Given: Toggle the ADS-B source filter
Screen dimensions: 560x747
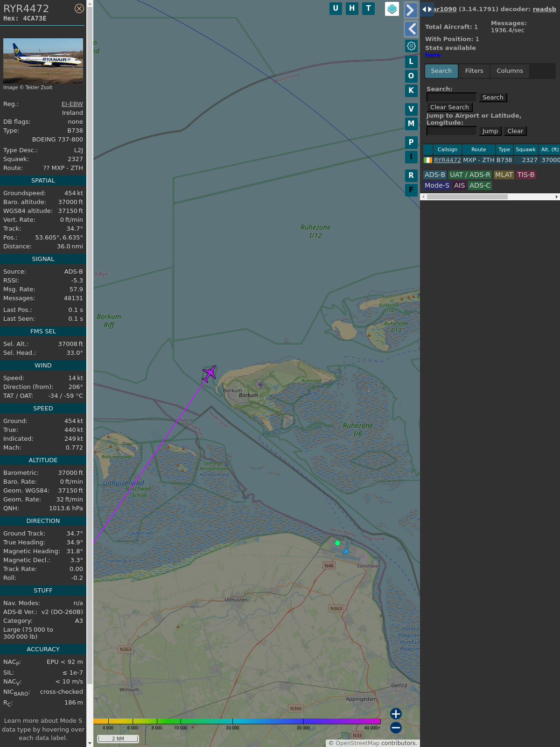Looking at the screenshot, I should click(434, 175).
